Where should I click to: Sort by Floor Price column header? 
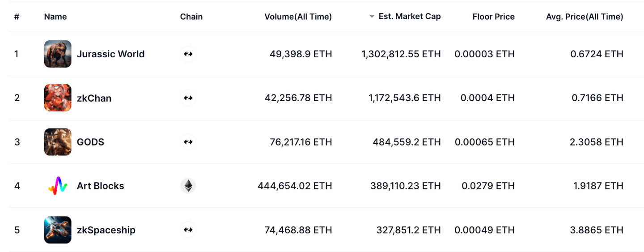tap(493, 17)
